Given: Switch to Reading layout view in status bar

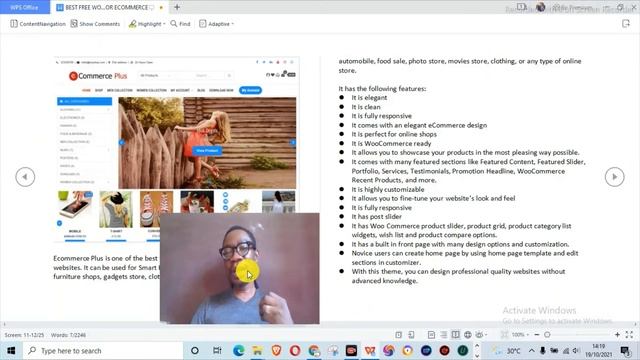Looking at the screenshot, I should click(456, 335).
